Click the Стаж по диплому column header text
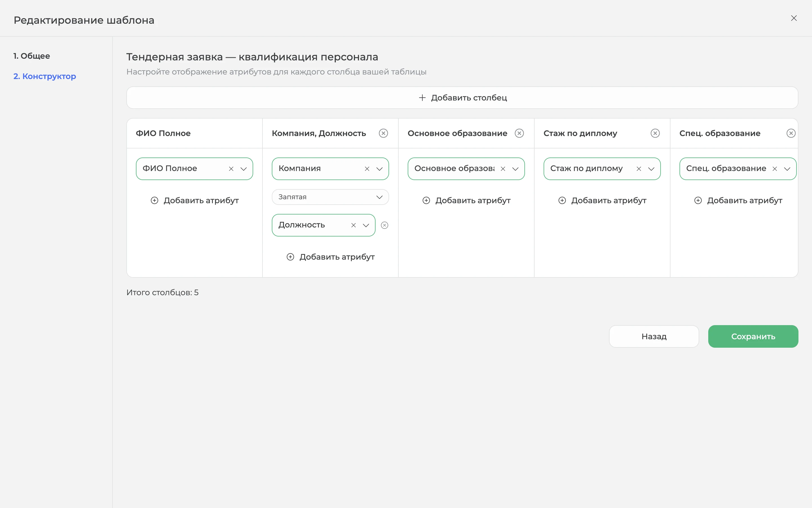The height and width of the screenshot is (508, 812). (580, 133)
